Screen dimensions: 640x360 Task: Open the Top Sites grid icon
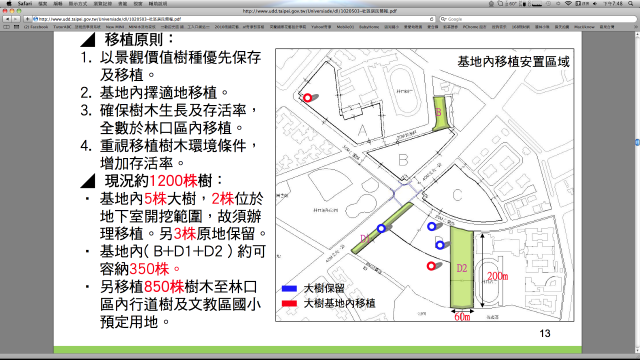point(16,27)
